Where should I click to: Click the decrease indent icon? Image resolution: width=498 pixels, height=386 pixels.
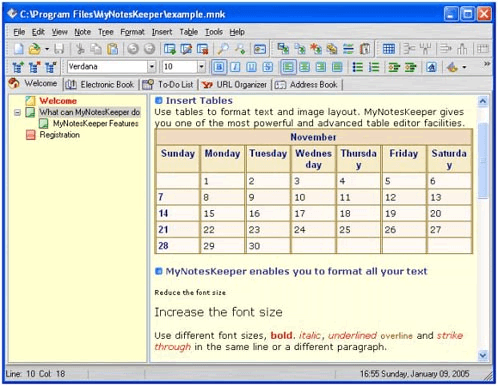tap(394, 67)
